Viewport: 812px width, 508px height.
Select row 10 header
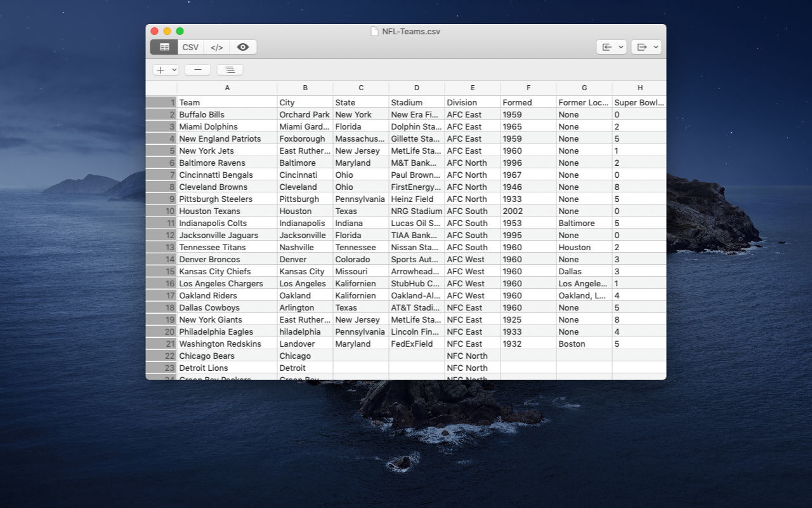pyautogui.click(x=161, y=211)
